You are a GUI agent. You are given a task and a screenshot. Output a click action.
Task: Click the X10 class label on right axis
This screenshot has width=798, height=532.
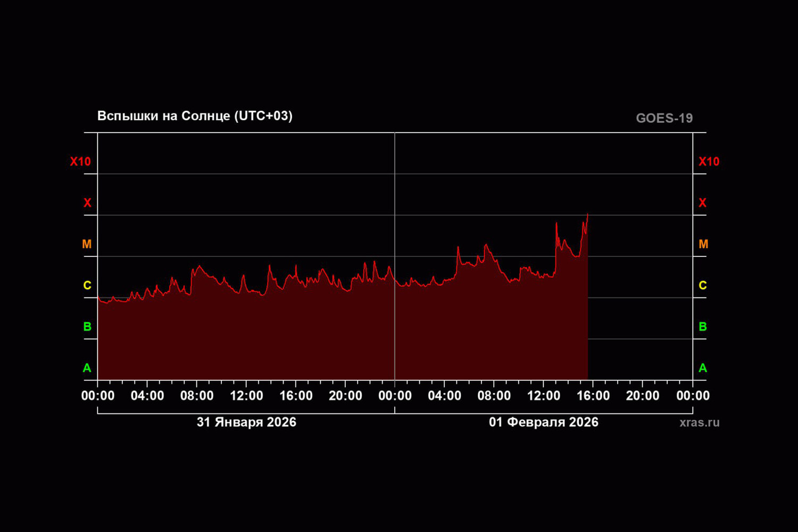pyautogui.click(x=709, y=162)
